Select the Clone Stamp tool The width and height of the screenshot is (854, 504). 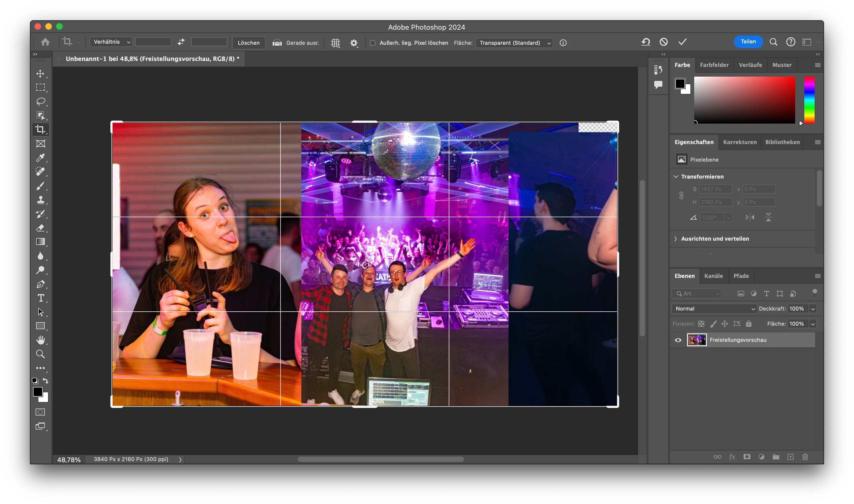pos(41,200)
